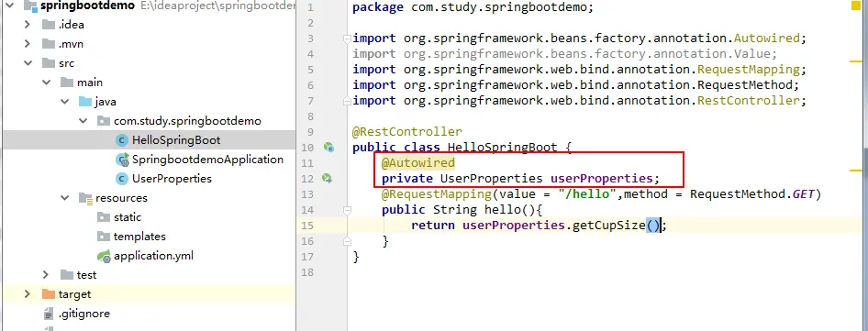The height and width of the screenshot is (331, 868).
Task: Click the .gitignore file icon
Action: [49, 314]
